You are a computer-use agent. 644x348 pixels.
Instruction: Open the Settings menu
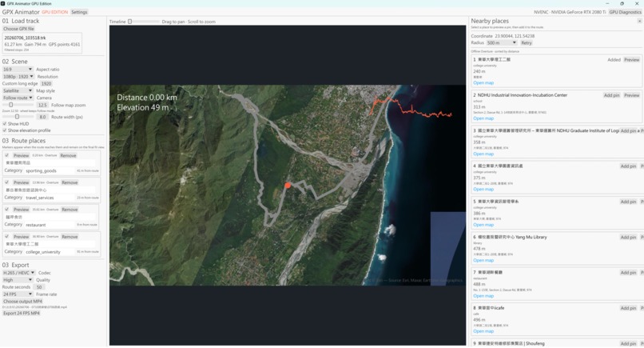pyautogui.click(x=79, y=12)
